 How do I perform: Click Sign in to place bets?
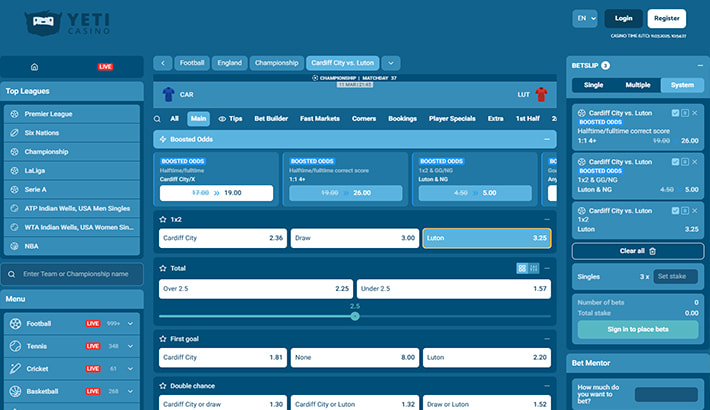tap(638, 329)
